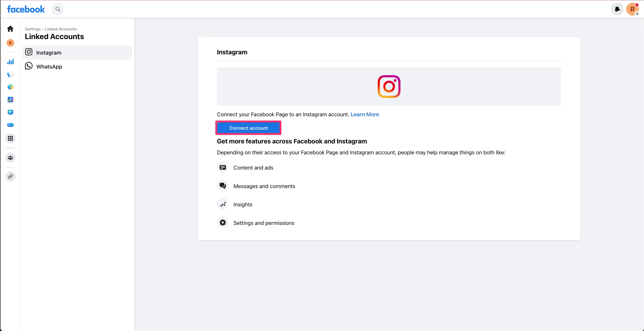Open the chain link icon in sidebar
The height and width of the screenshot is (331, 644).
coord(10,176)
